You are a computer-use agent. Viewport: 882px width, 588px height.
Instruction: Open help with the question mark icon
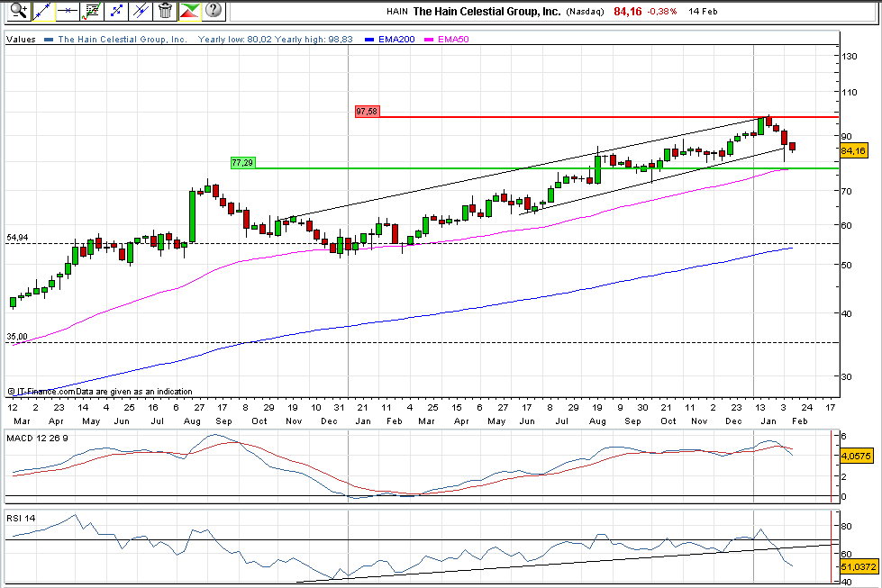tap(214, 10)
